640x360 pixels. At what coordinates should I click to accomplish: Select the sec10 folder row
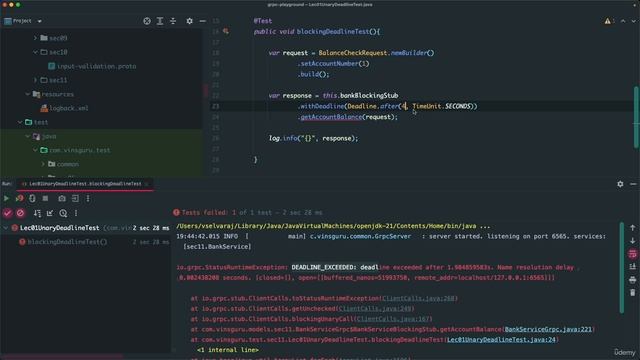[x=101, y=52]
